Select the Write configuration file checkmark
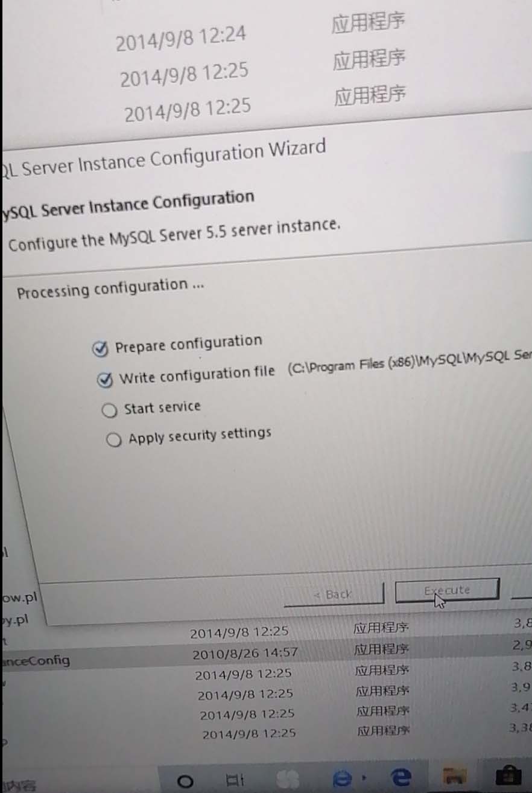Image resolution: width=532 pixels, height=793 pixels. pyautogui.click(x=105, y=380)
